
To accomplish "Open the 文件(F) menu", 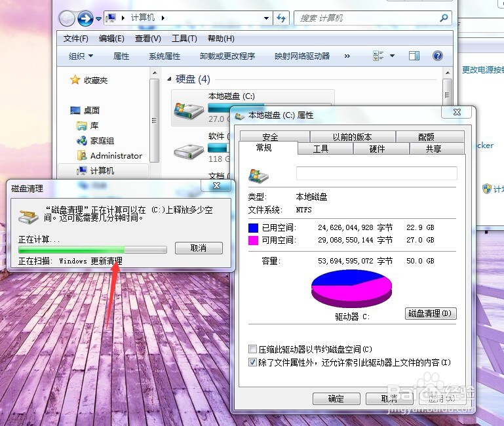I will 76,39.
